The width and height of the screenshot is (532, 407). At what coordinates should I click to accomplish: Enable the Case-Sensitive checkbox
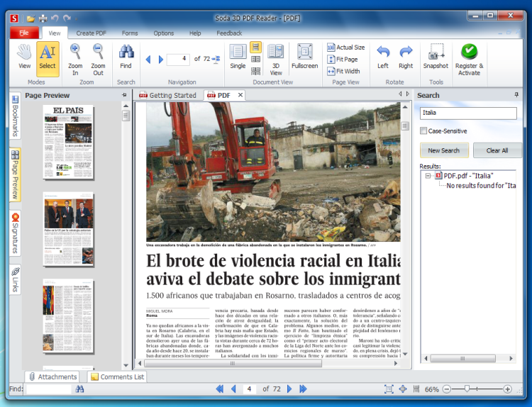(x=423, y=131)
